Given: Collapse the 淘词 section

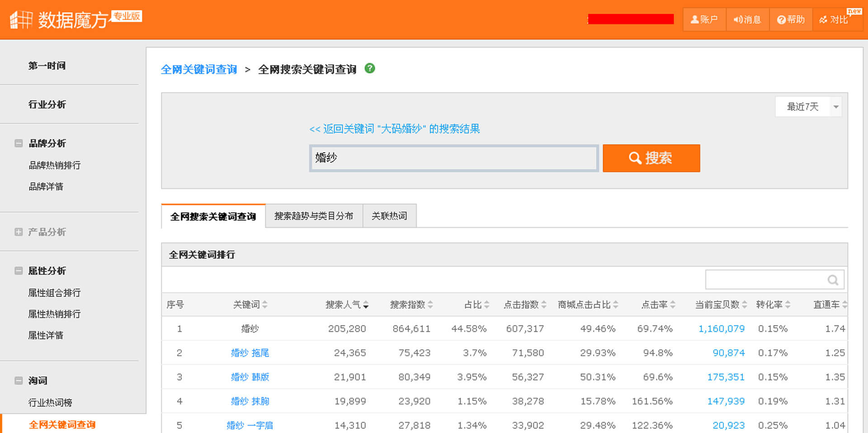Looking at the screenshot, I should click(x=19, y=381).
